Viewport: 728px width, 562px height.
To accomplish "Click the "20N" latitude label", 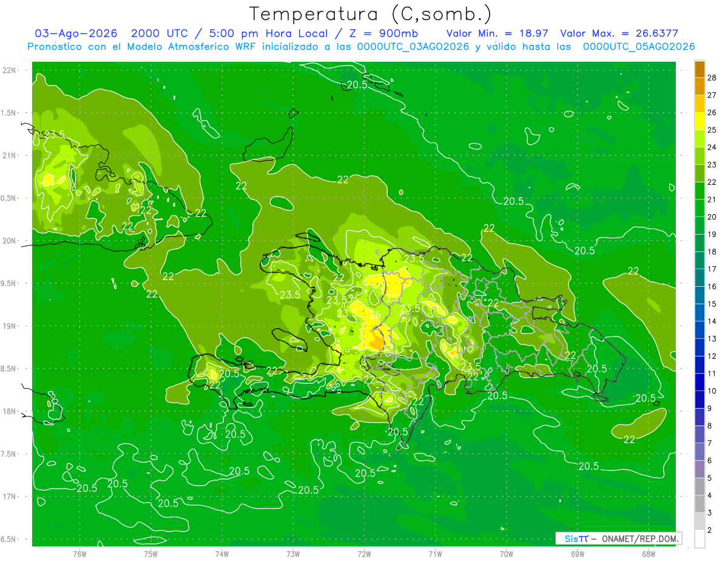I will pos(10,241).
